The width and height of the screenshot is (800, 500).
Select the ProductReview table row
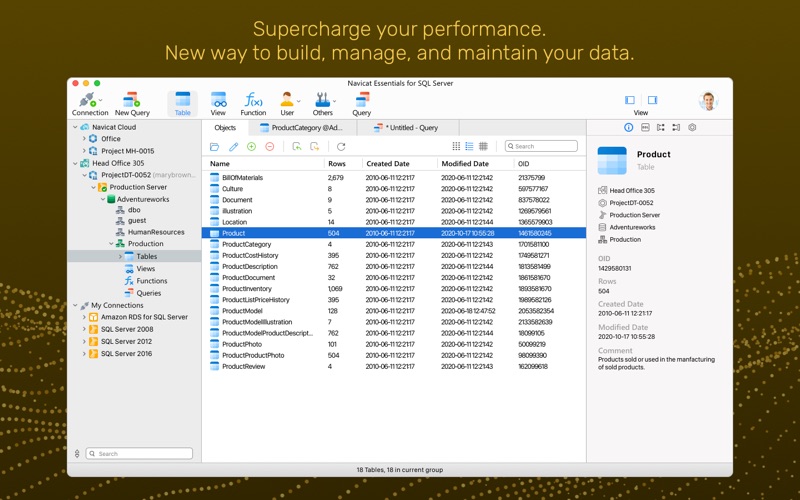[394, 366]
